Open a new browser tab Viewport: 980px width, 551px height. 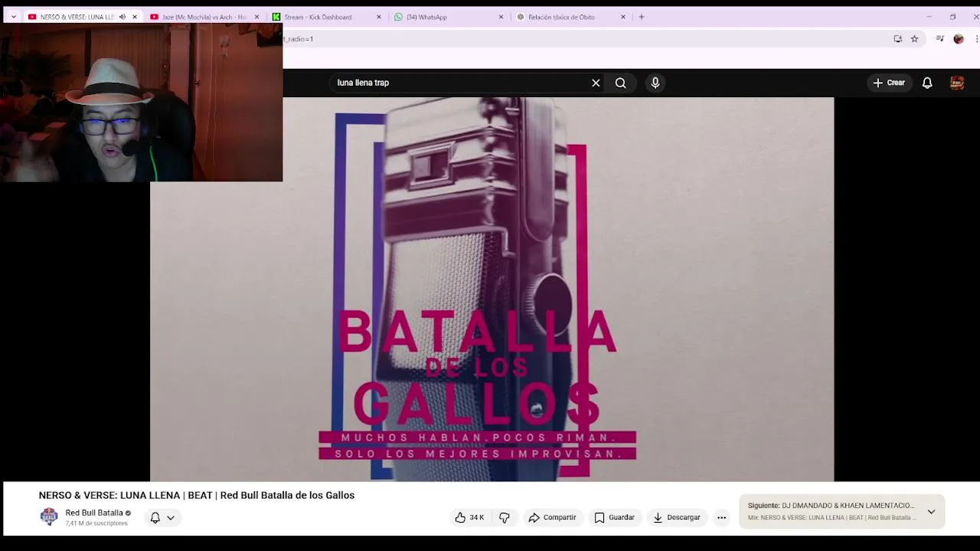642,17
